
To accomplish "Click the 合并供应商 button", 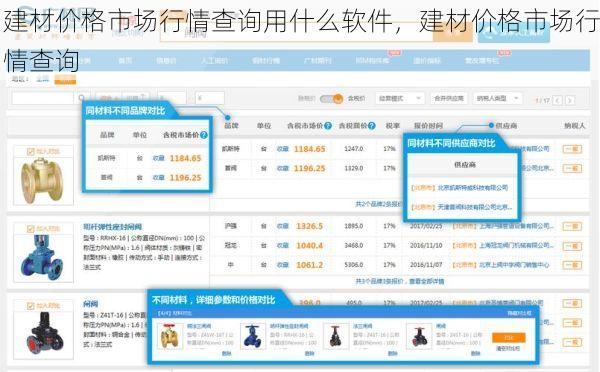I will click(x=449, y=99).
